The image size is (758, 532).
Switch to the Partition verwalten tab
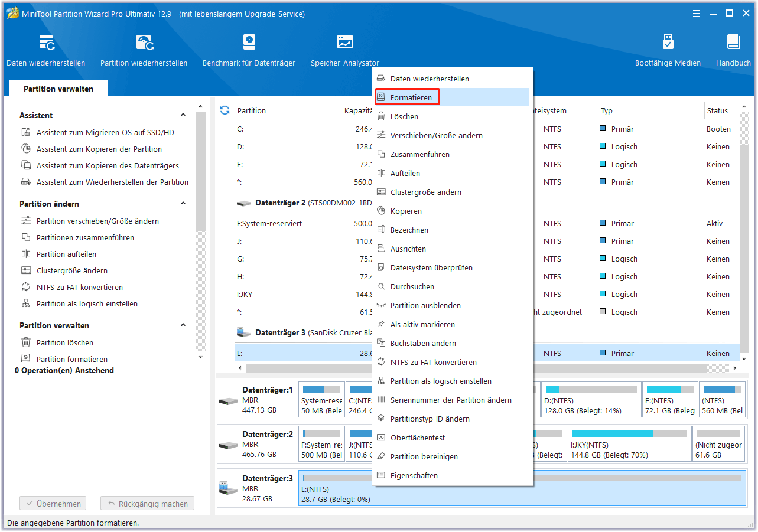(58, 89)
